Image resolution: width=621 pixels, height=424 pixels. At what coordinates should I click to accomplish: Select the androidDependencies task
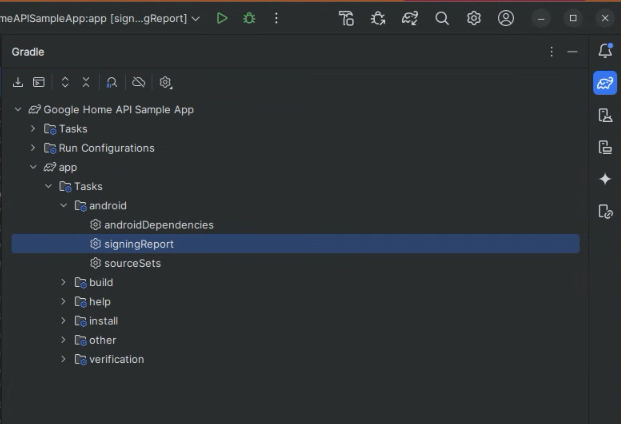(158, 225)
